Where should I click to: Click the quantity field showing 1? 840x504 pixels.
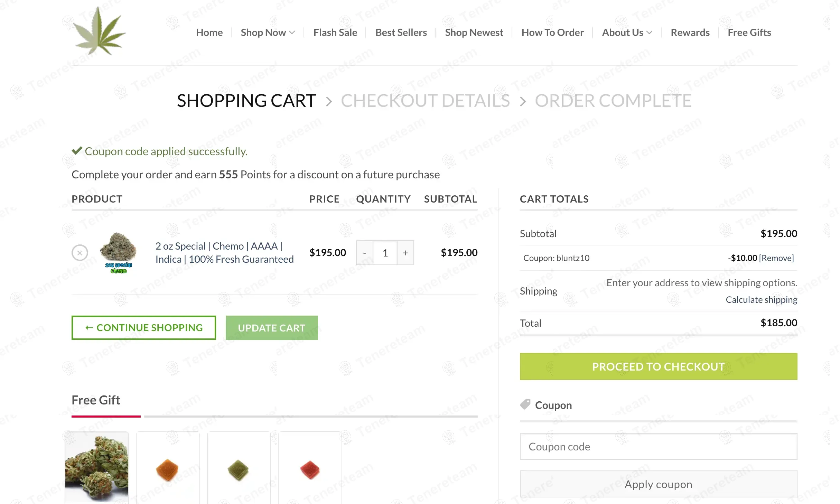click(385, 253)
